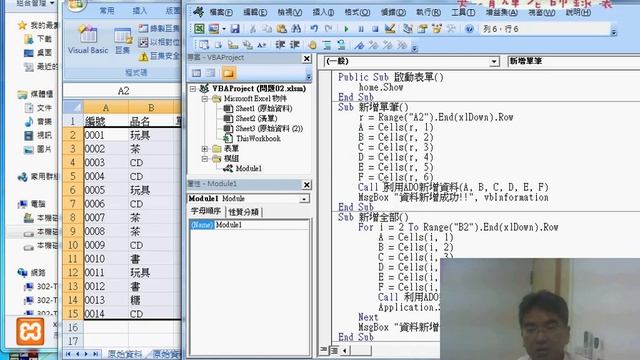640x360 pixels.
Task: Open Find with the binoculars icon
Action: 296,29
